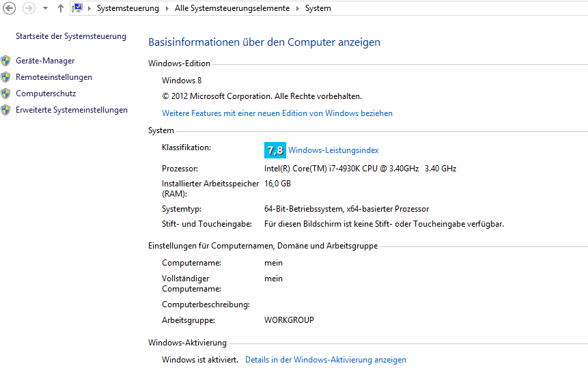Click the shield icon beside Computerschutz

tap(5, 94)
